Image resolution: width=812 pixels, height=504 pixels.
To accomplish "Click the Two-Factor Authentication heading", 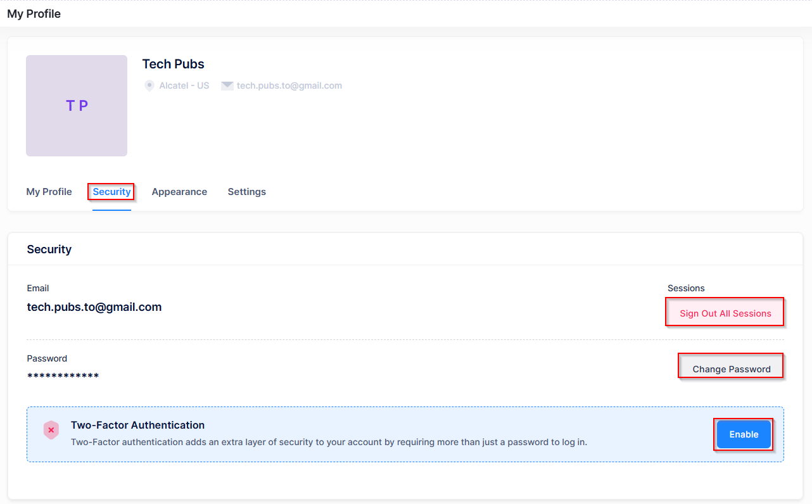I will tap(137, 425).
